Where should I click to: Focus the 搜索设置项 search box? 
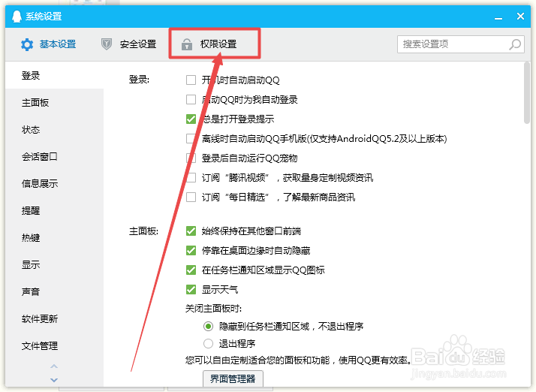click(460, 44)
